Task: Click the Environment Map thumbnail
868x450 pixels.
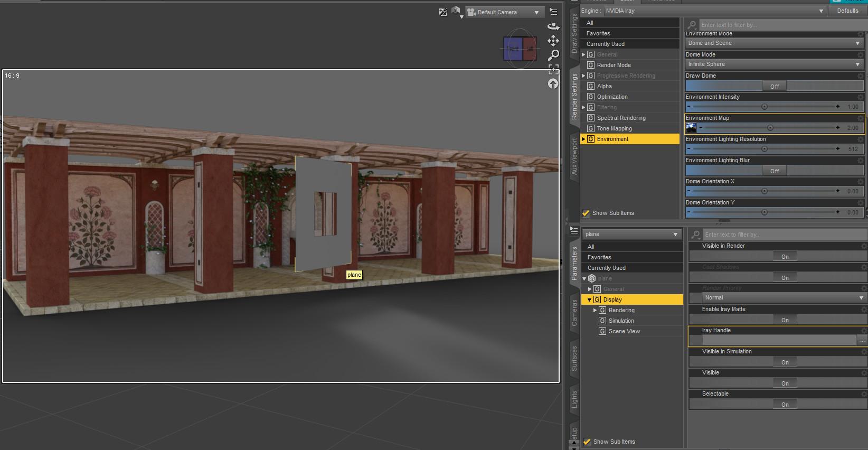Action: (x=691, y=128)
